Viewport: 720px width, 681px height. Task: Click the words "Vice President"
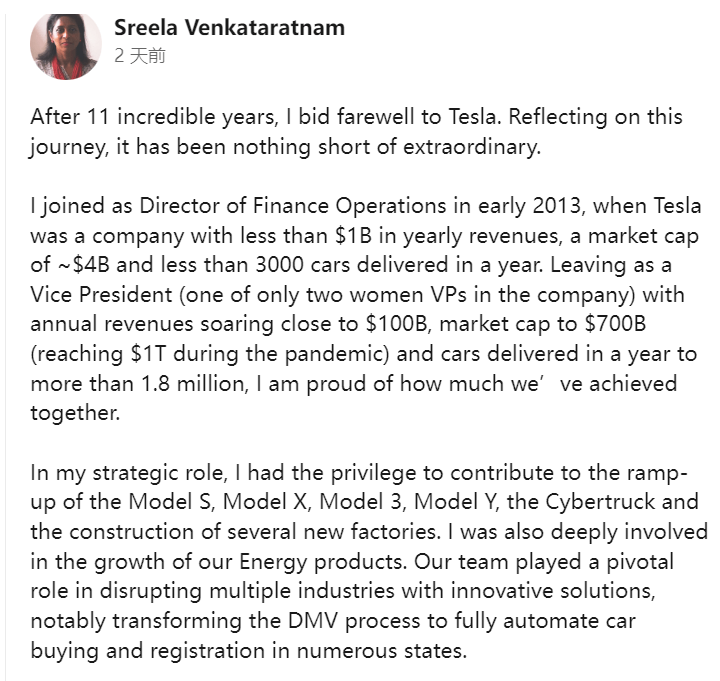click(101, 294)
